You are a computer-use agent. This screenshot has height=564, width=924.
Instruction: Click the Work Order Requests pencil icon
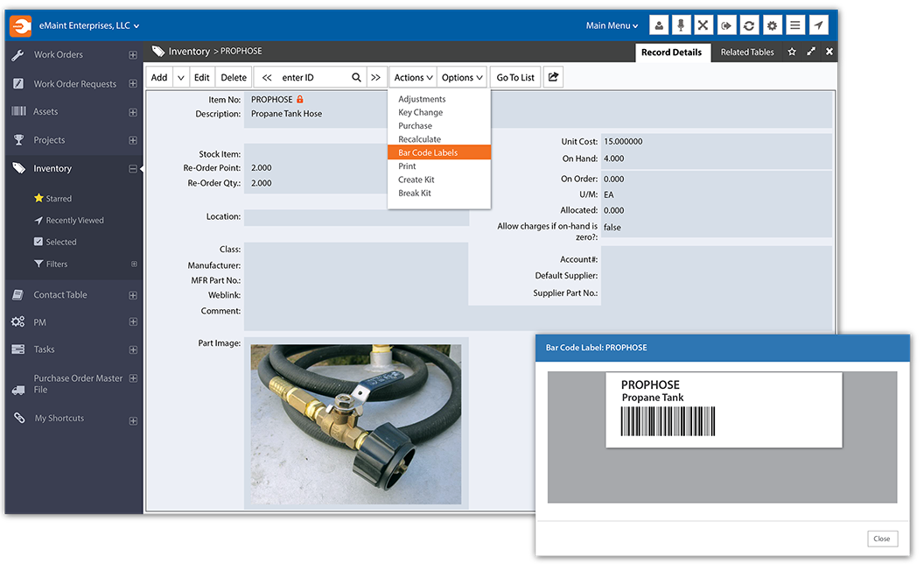coord(18,84)
